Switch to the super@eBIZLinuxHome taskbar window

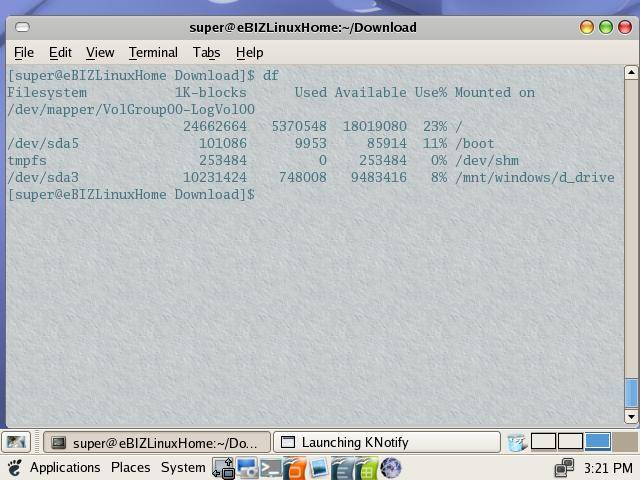(155, 442)
